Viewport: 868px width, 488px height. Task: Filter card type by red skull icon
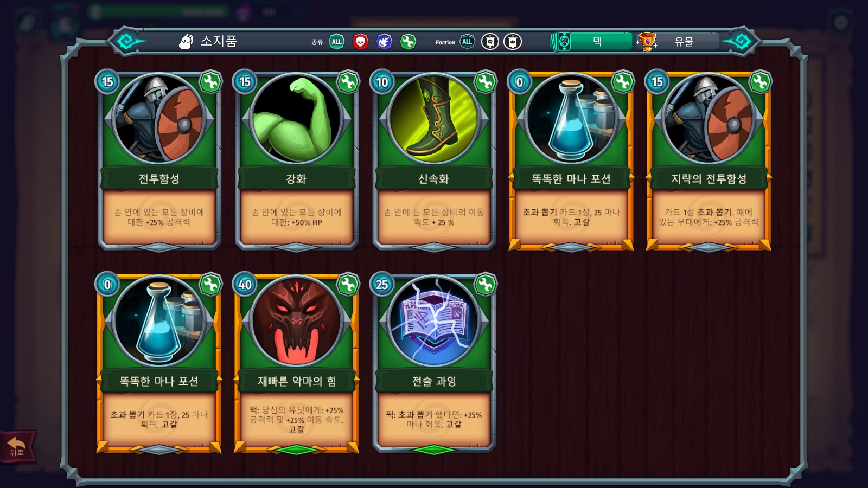coord(360,42)
